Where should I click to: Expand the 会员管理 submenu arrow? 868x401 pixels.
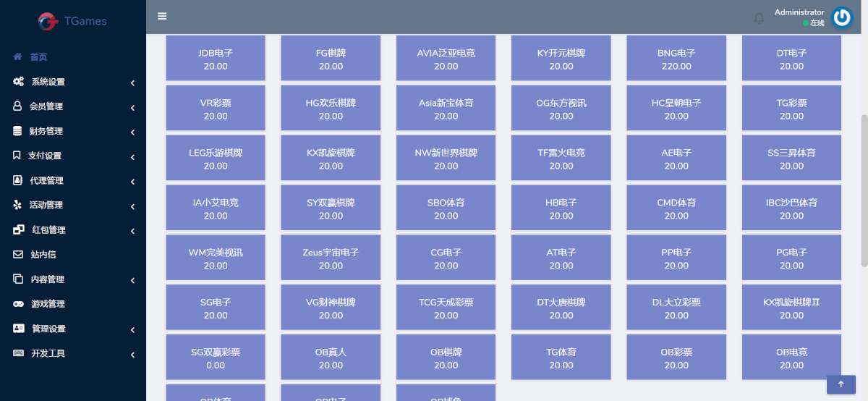coord(133,108)
